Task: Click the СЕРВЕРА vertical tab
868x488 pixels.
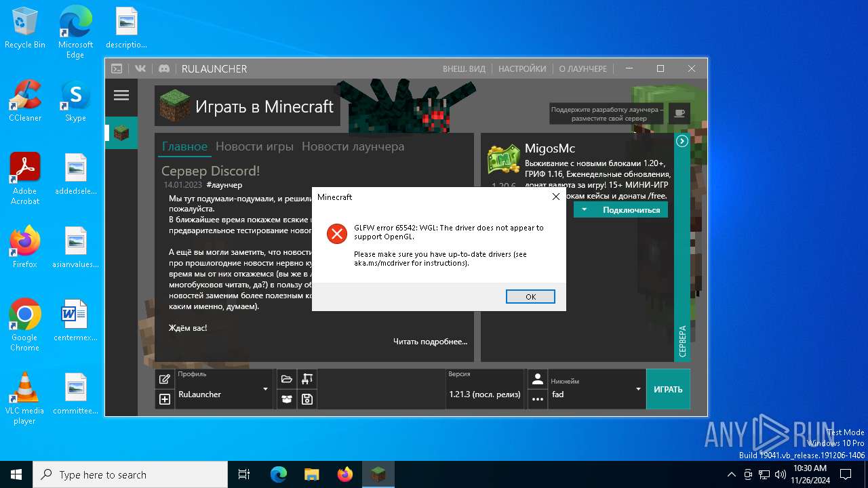Action: 682,341
